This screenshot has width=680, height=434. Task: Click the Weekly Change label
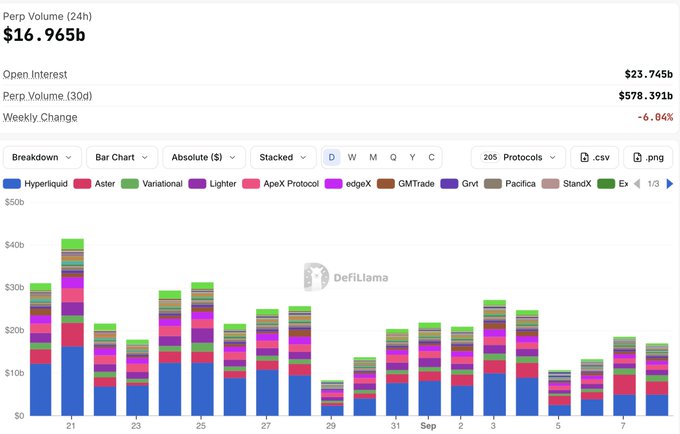pos(40,117)
